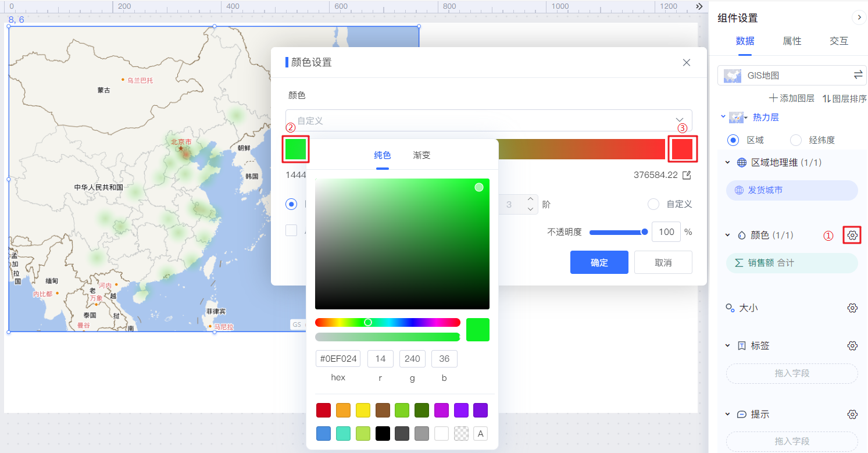Click the green start color swatch
Screen dimensions: 868x453
[295, 149]
